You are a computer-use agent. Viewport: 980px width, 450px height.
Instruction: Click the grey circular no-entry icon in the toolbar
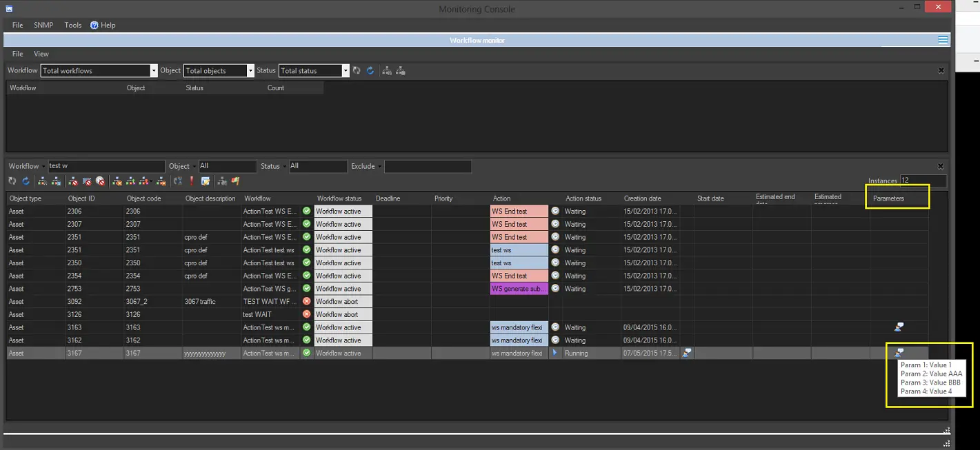click(x=101, y=181)
